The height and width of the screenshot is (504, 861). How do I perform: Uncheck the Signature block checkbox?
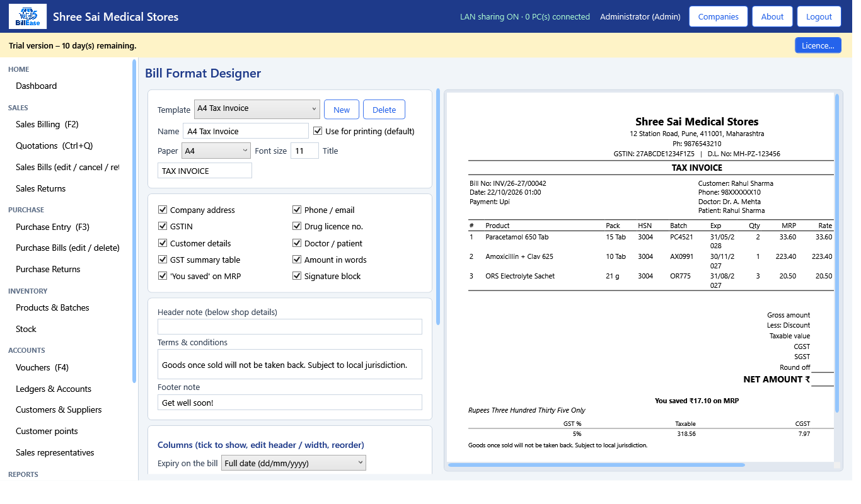click(297, 276)
